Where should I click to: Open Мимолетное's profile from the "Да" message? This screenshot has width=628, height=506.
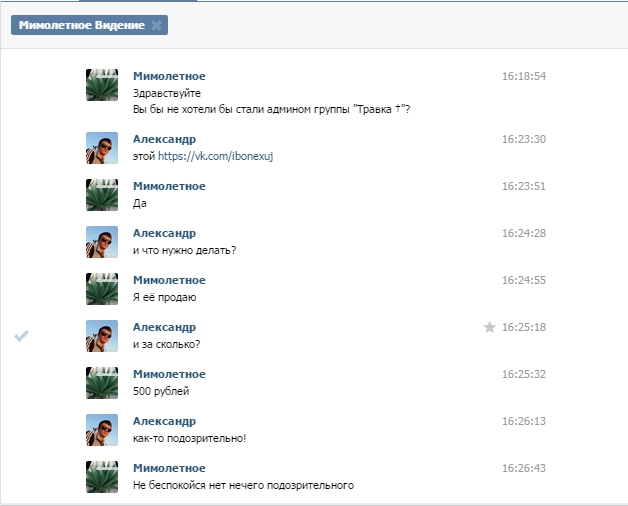[169, 186]
